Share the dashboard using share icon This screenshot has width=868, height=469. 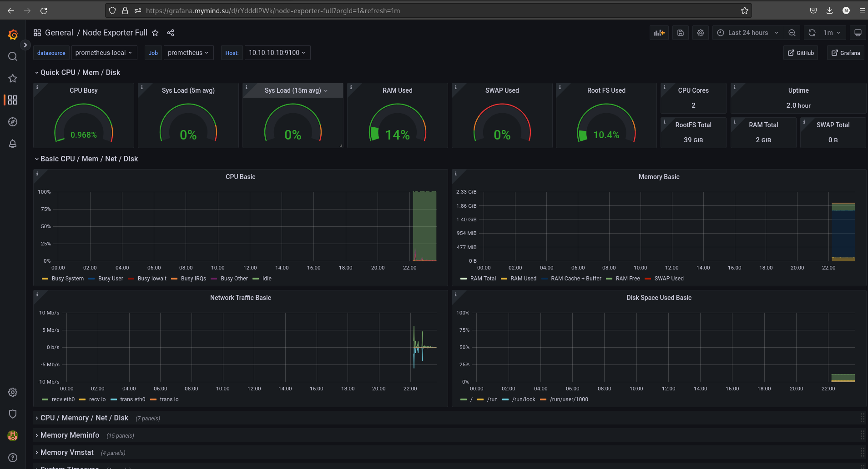pos(171,33)
